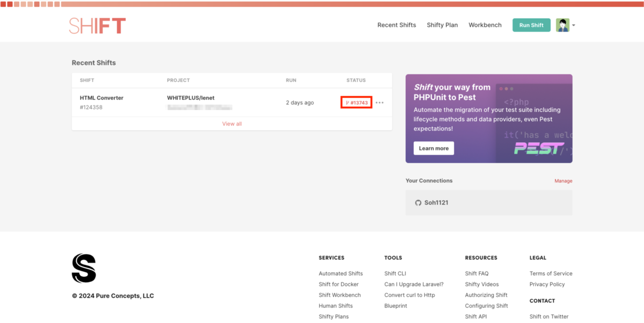Select shift number #124358

point(91,107)
